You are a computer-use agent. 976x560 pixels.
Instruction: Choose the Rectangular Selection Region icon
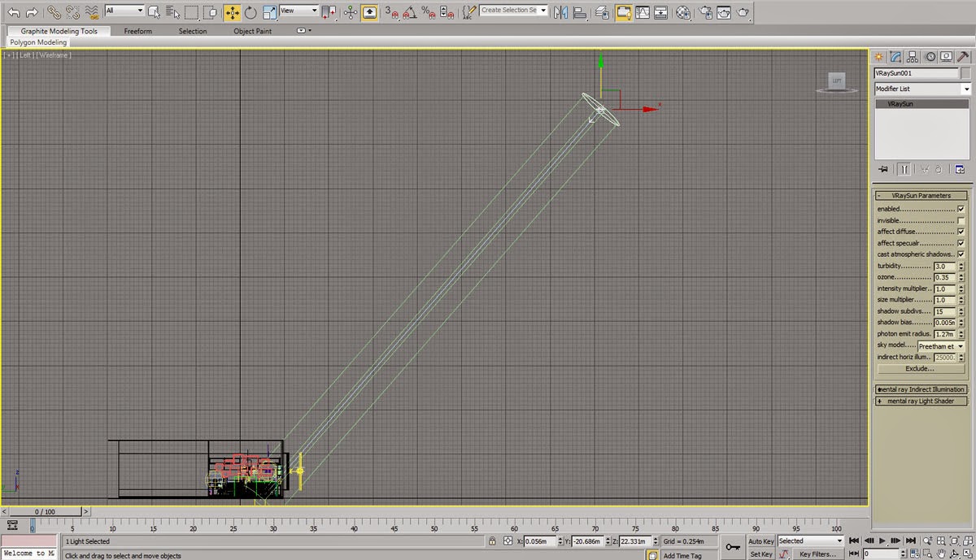pyautogui.click(x=191, y=11)
